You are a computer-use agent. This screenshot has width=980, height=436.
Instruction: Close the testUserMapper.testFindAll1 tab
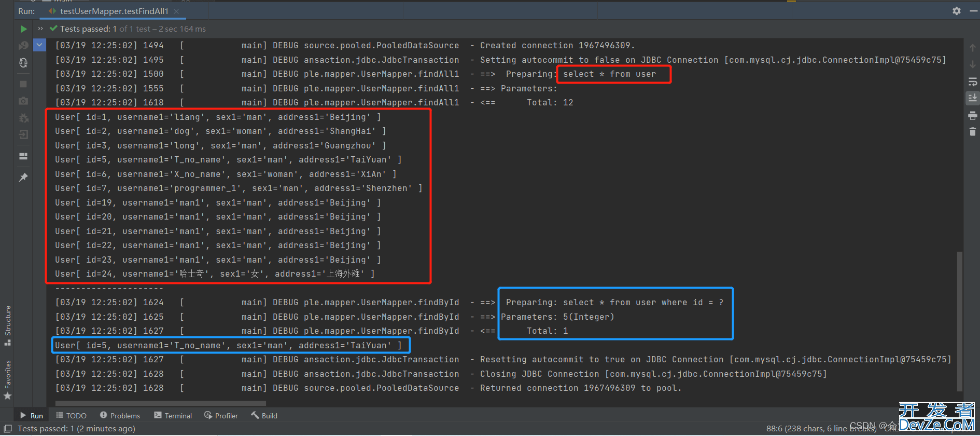pos(177,11)
